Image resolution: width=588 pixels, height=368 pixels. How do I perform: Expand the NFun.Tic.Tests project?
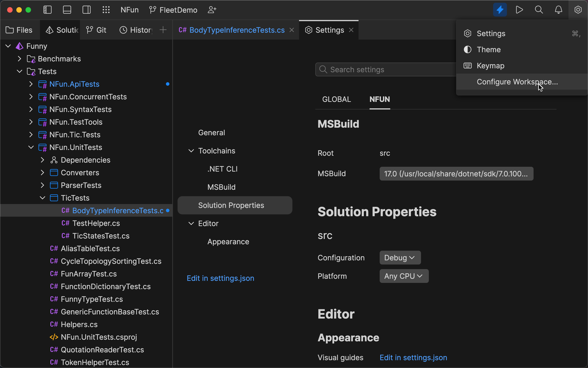(31, 135)
